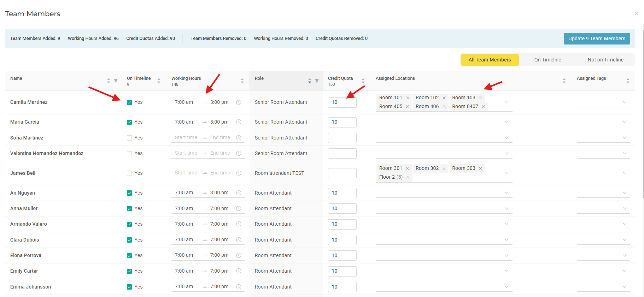Open clock time picker for Camila Martinez

tap(239, 102)
